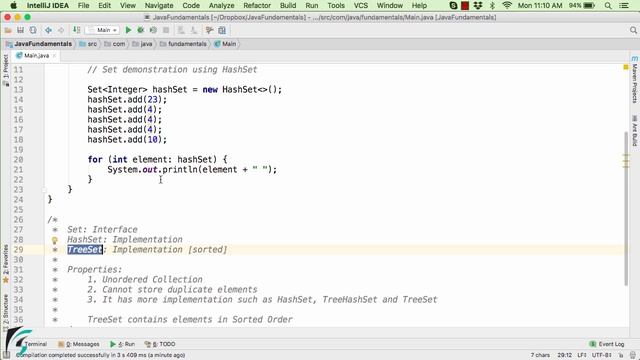Image resolution: width=640 pixels, height=360 pixels.
Task: Open the Ant Build side panel
Action: pos(635,131)
